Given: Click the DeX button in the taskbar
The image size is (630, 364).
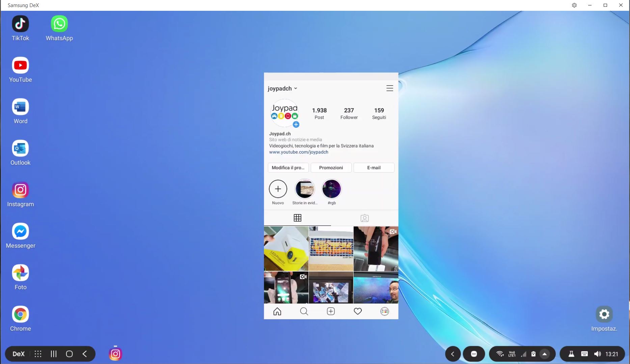Looking at the screenshot, I should pos(19,354).
